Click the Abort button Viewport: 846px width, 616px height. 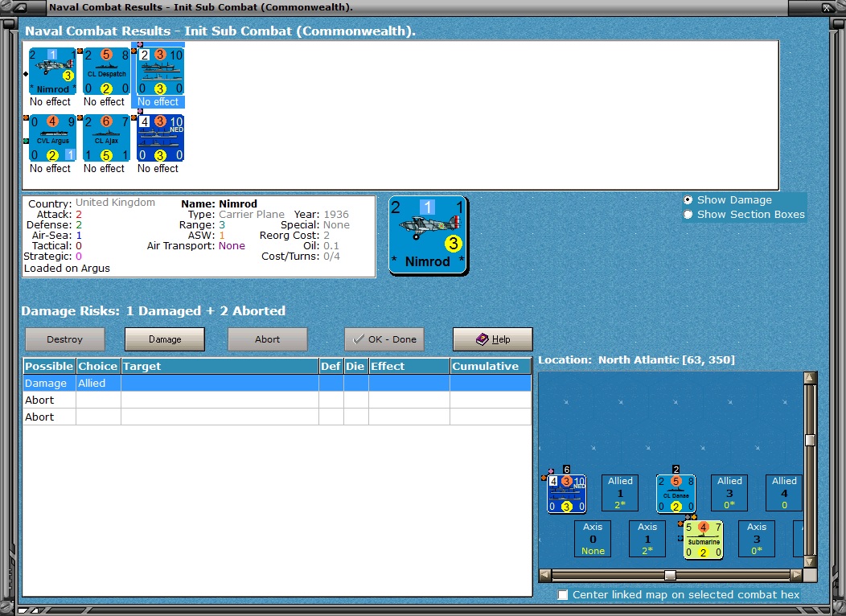268,339
